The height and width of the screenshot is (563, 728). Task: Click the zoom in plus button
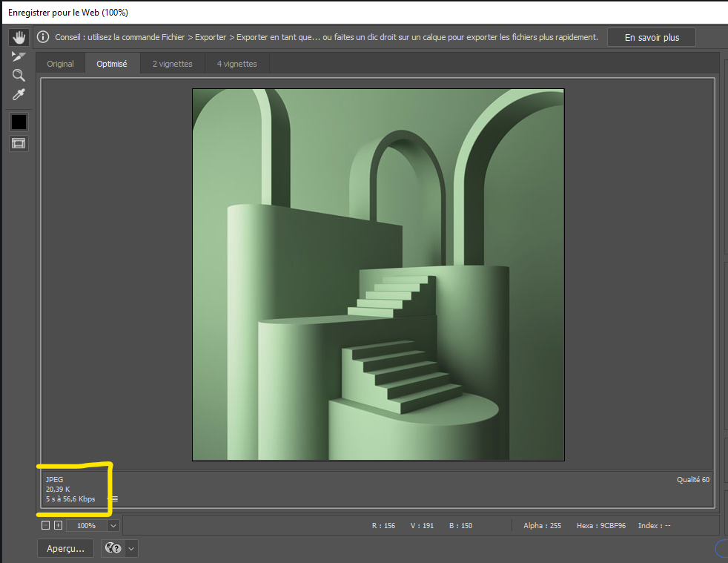[x=58, y=525]
